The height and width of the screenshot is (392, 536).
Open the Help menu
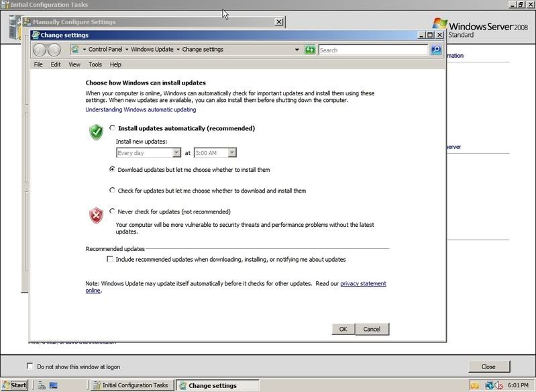pyautogui.click(x=115, y=64)
